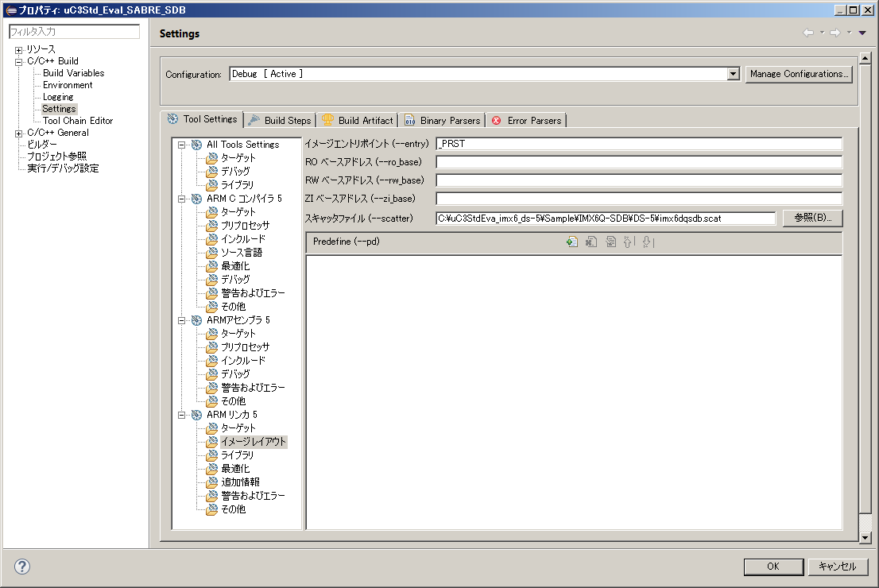Click the help question mark icon
Image resolution: width=879 pixels, height=588 pixels.
pyautogui.click(x=21, y=567)
